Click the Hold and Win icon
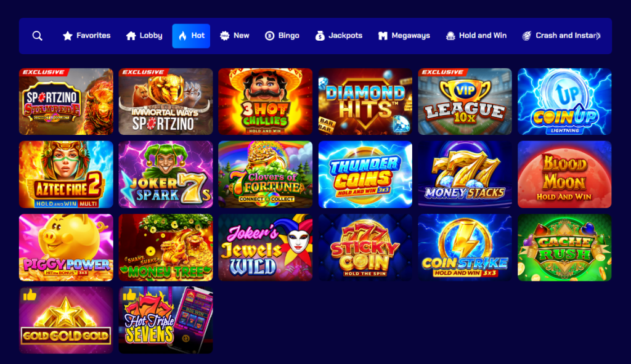This screenshot has height=364, width=631. (450, 36)
